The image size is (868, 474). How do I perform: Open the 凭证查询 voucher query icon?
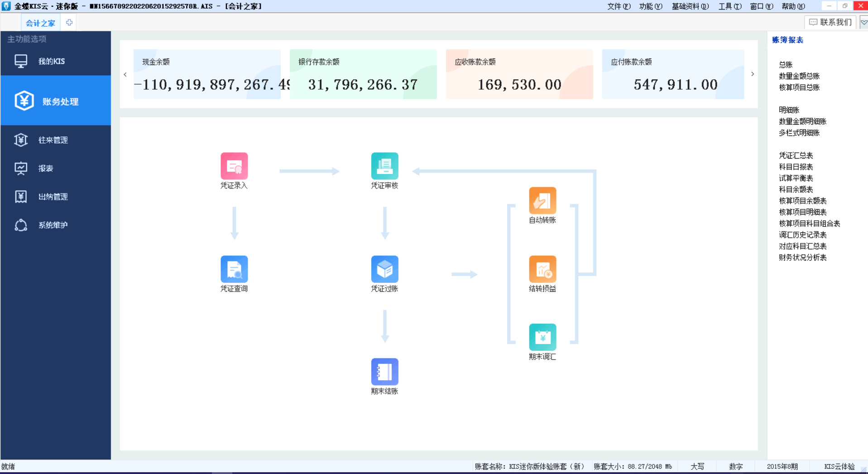click(x=234, y=269)
